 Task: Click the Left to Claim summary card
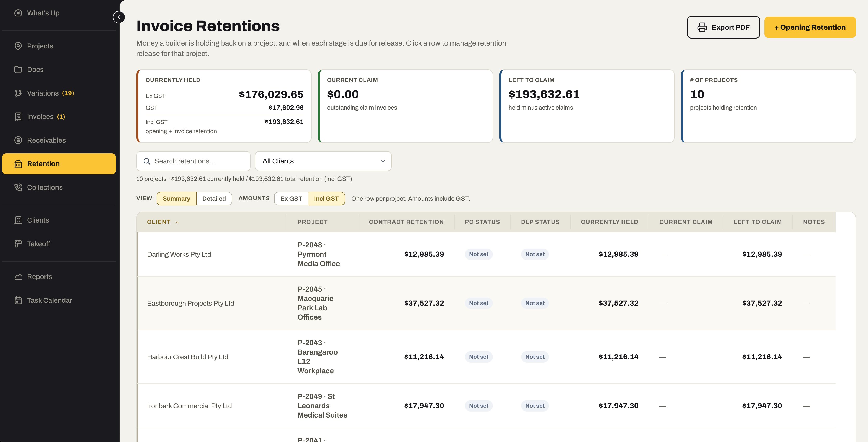587,106
